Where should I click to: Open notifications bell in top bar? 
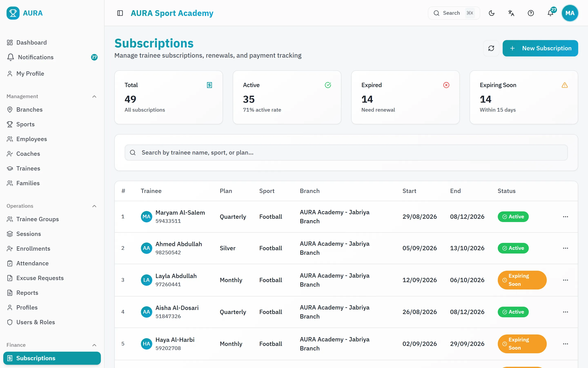coord(550,13)
